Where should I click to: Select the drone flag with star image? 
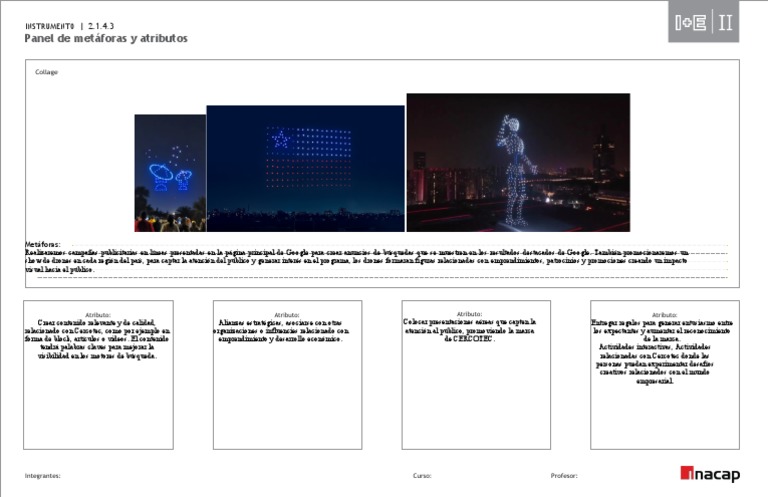point(305,168)
